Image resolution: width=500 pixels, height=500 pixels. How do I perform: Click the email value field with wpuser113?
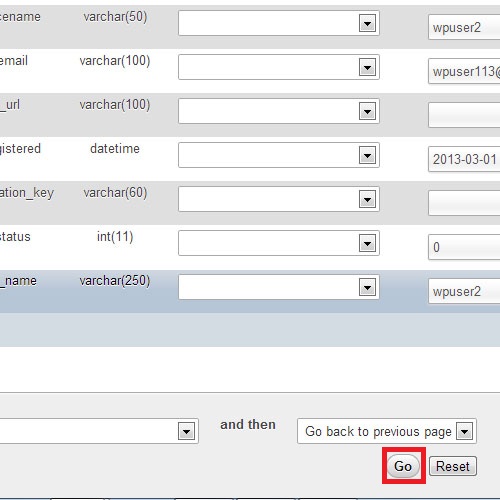(x=464, y=71)
